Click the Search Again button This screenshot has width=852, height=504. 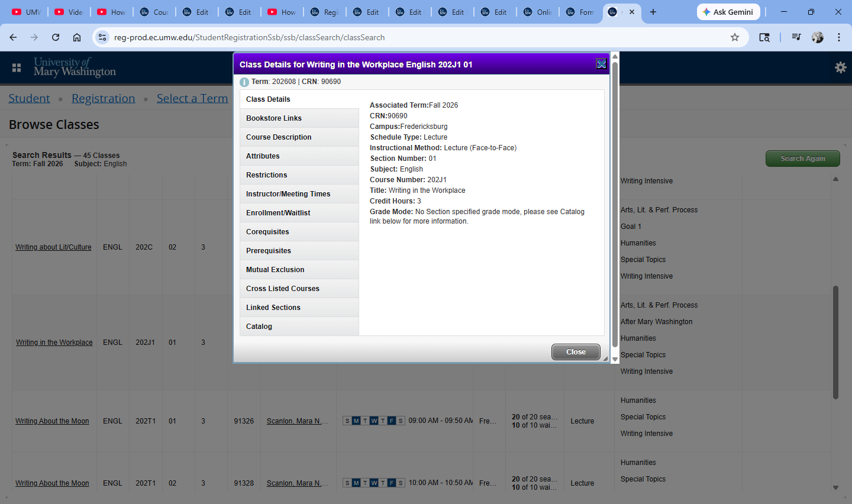pos(802,159)
